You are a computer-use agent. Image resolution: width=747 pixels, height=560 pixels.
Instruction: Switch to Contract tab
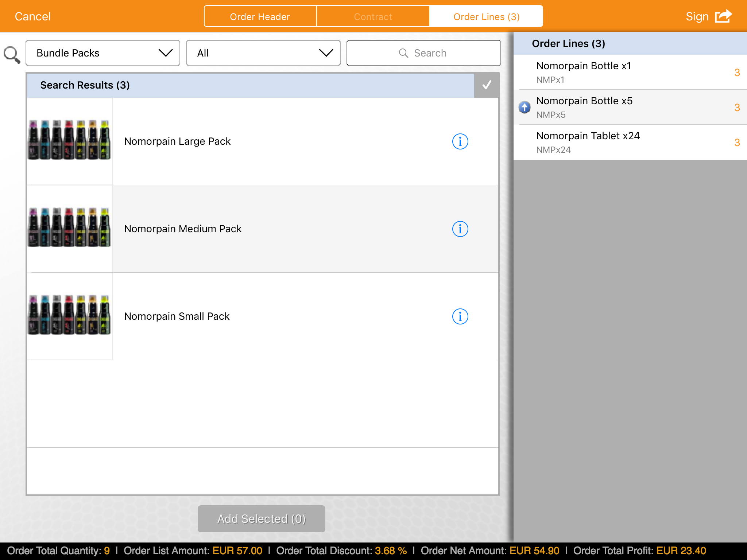pyautogui.click(x=373, y=17)
